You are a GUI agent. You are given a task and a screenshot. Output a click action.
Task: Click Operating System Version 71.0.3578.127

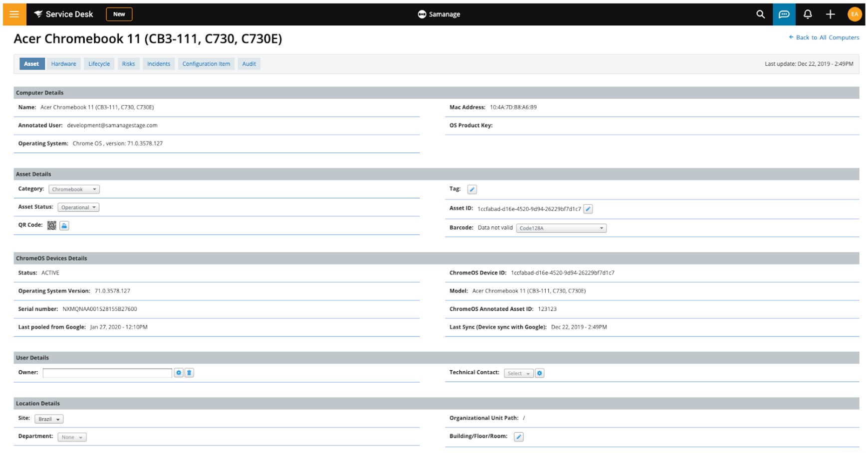pyautogui.click(x=112, y=291)
